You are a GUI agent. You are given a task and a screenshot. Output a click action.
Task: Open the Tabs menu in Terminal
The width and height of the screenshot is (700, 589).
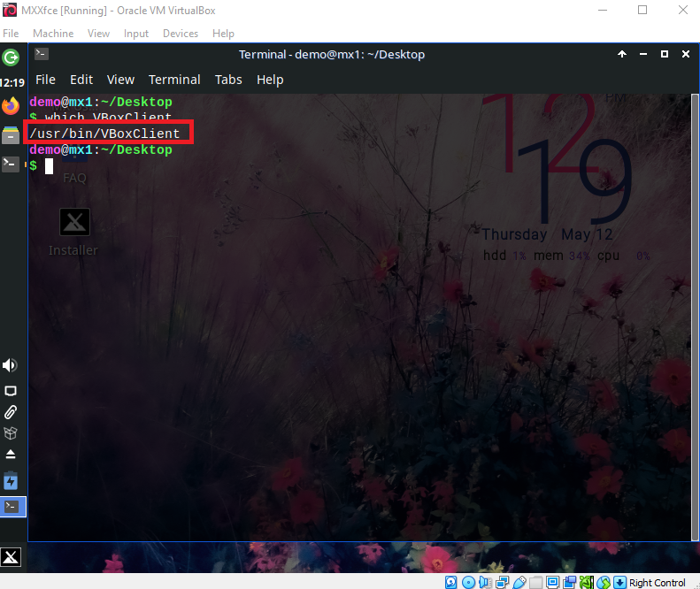pos(228,80)
